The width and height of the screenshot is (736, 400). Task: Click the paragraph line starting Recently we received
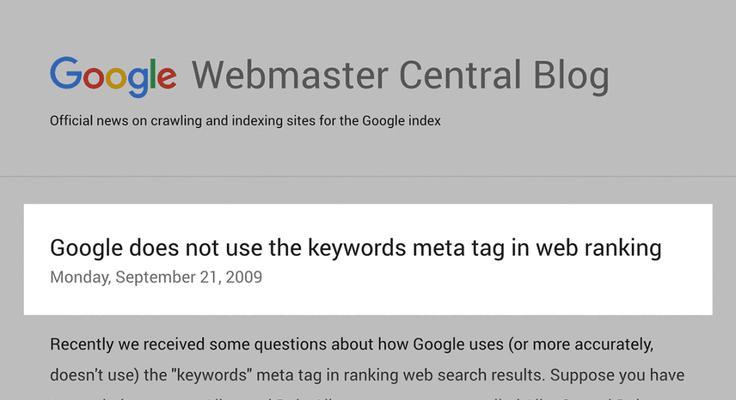point(352,345)
